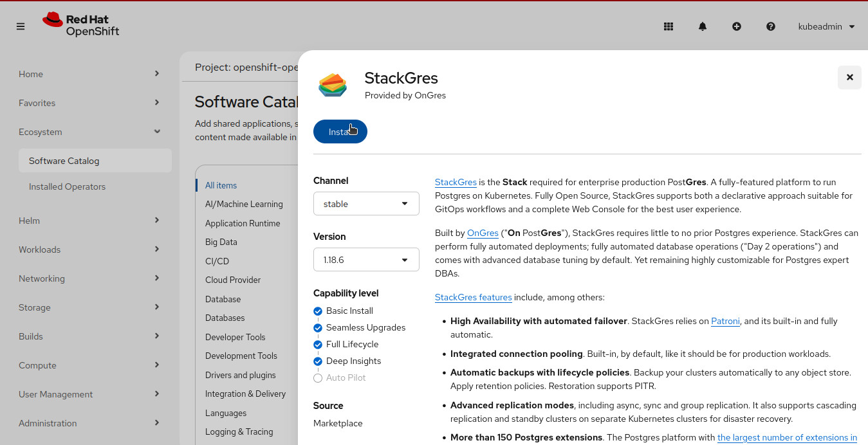Select the Application Runtime category
This screenshot has width=868, height=445.
[243, 223]
